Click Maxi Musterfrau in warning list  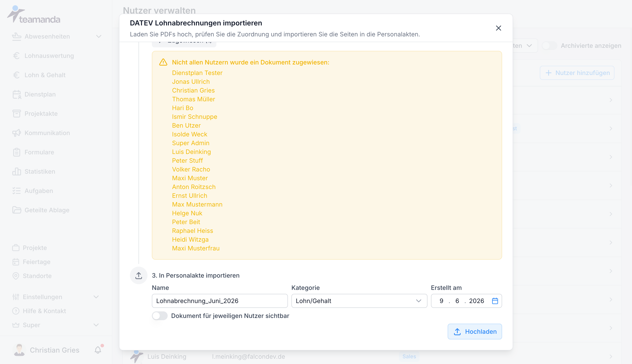coord(196,248)
